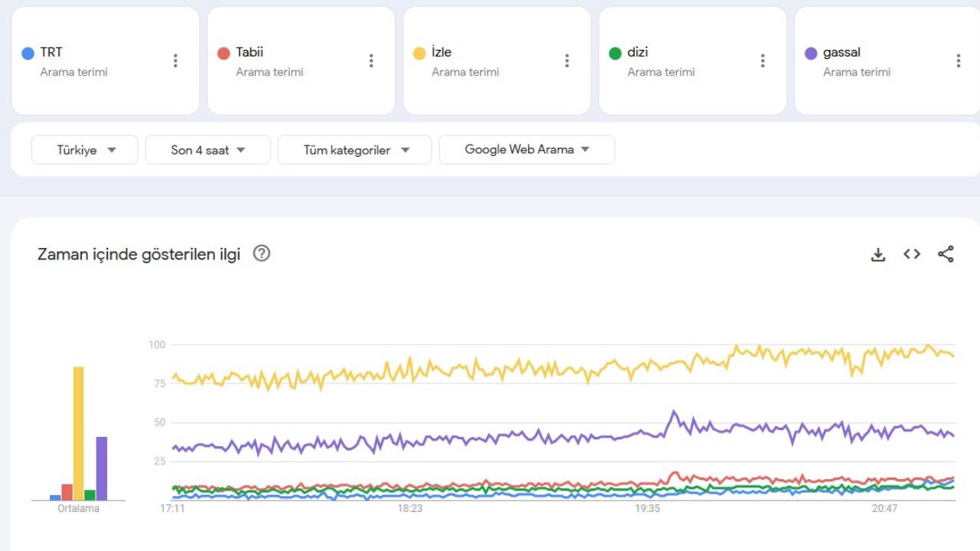
Task: Open the three-dot menu for dizi term
Action: (x=763, y=61)
